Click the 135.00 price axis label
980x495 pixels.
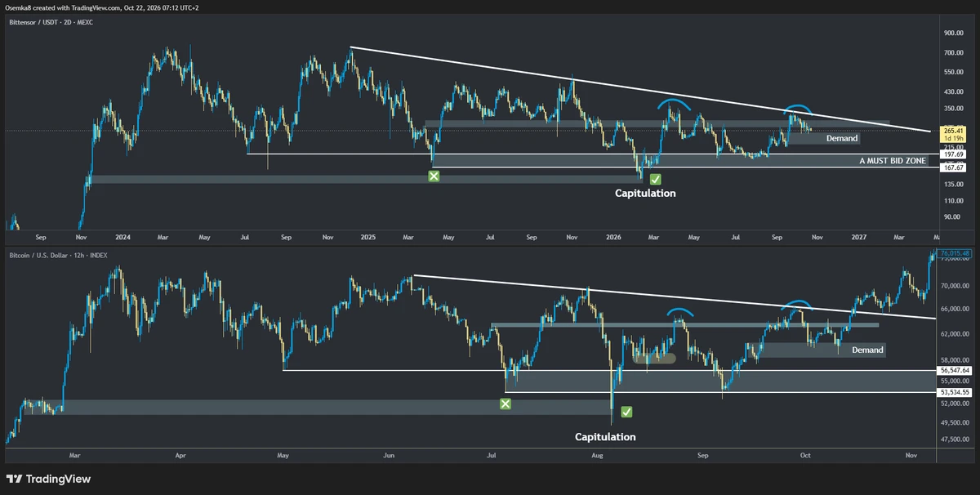click(953, 185)
